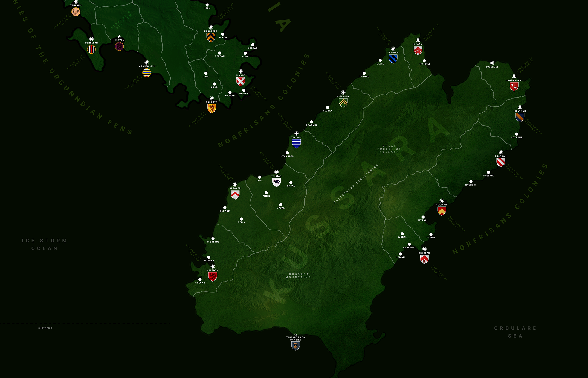This screenshot has width=588, height=378.
Task: Open the Subtopics label link
Action: click(45, 328)
